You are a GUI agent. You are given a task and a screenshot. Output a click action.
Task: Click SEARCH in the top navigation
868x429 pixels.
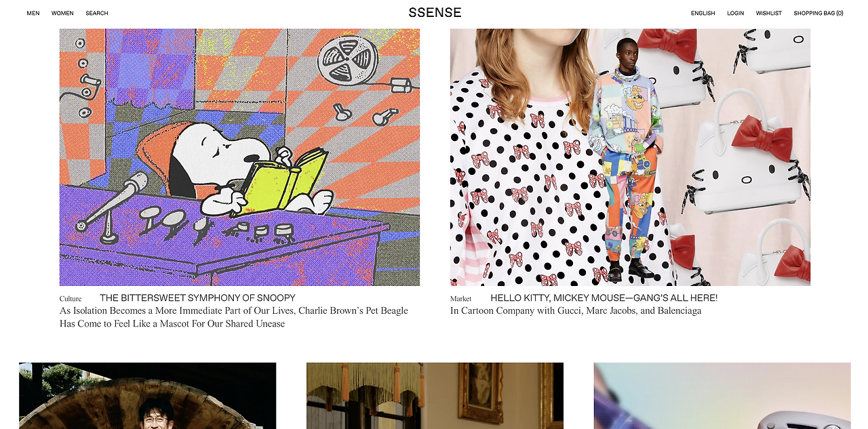(x=97, y=14)
